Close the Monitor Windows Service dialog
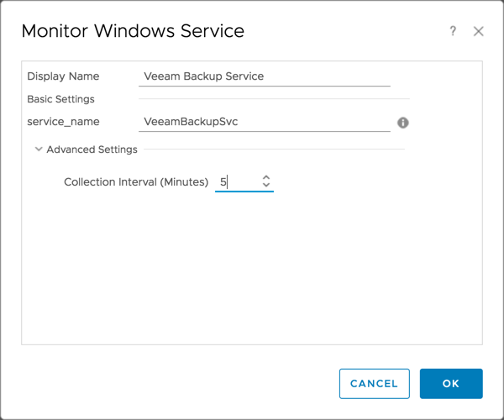This screenshot has width=504, height=420. pos(479,31)
